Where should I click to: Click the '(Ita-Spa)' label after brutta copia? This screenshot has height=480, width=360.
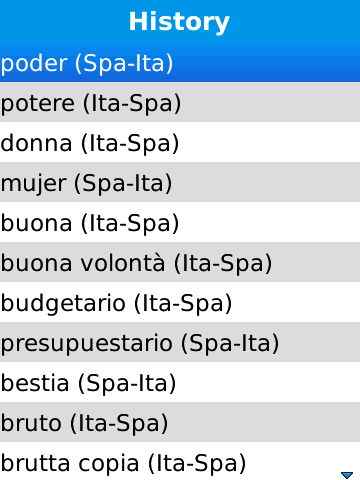coord(197,464)
